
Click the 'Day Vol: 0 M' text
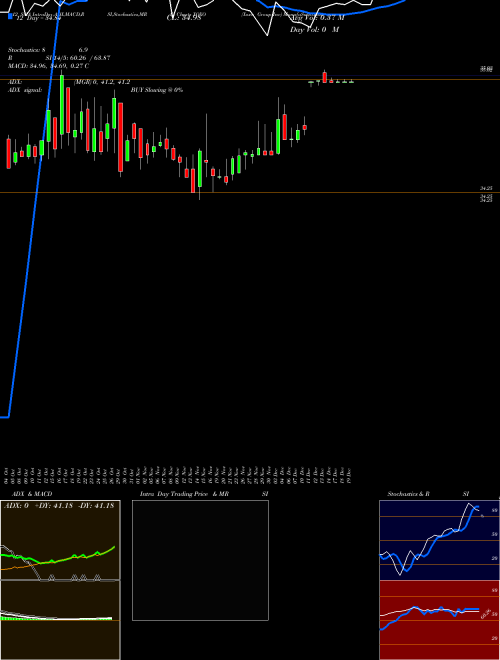click(x=314, y=30)
